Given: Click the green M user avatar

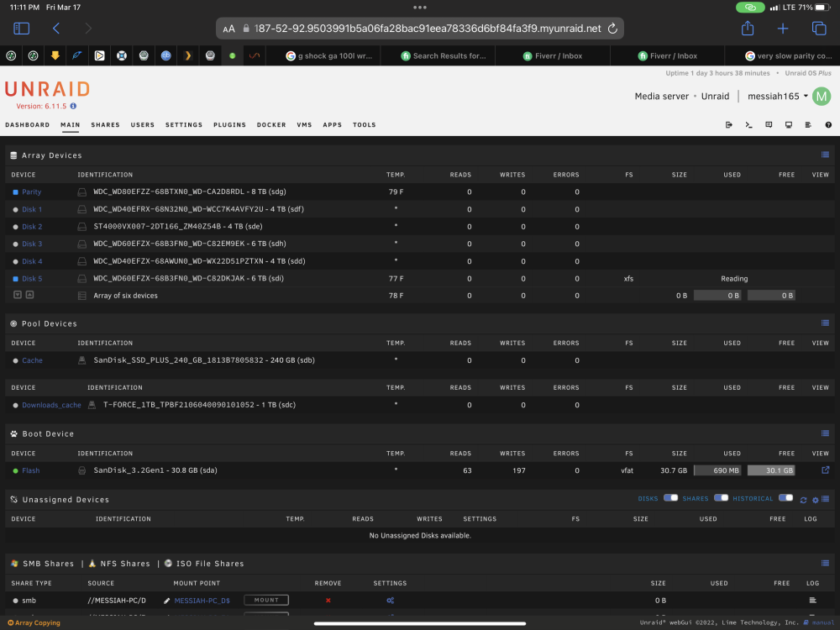Looking at the screenshot, I should tap(822, 97).
